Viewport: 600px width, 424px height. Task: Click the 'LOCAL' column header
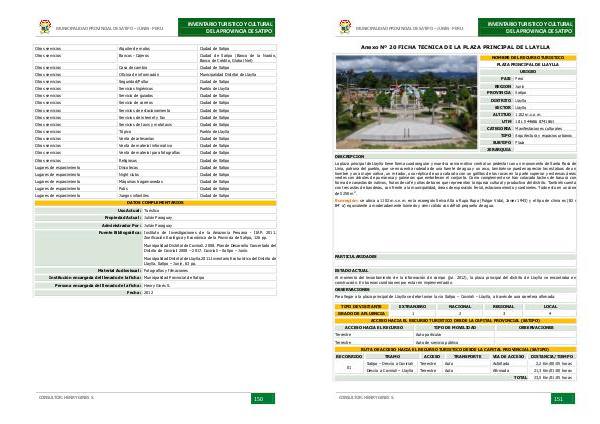pos(550,307)
